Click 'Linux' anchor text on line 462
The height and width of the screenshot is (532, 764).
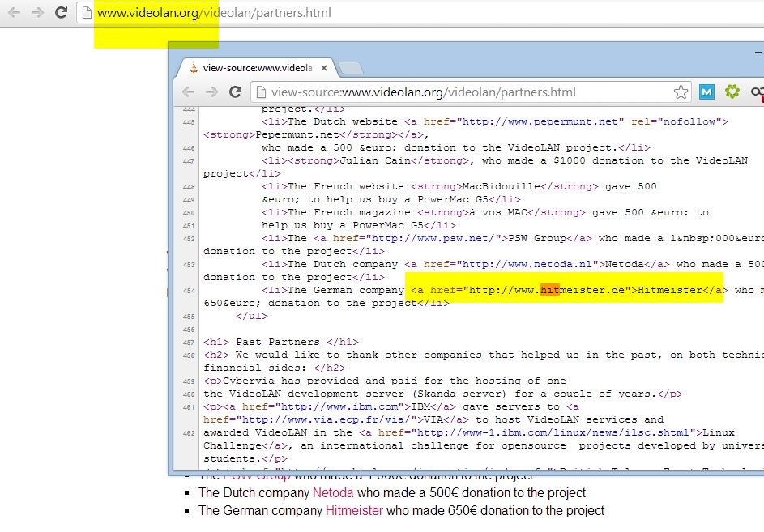(719, 432)
